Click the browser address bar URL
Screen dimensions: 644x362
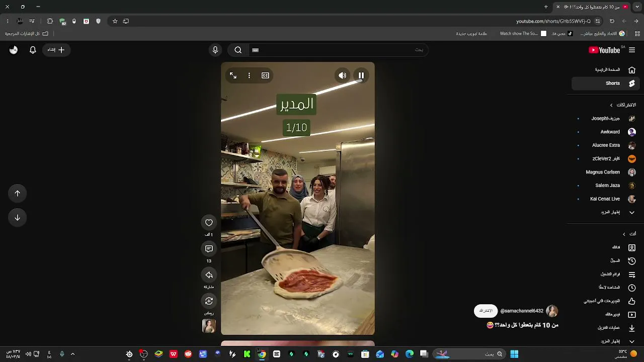(x=553, y=21)
